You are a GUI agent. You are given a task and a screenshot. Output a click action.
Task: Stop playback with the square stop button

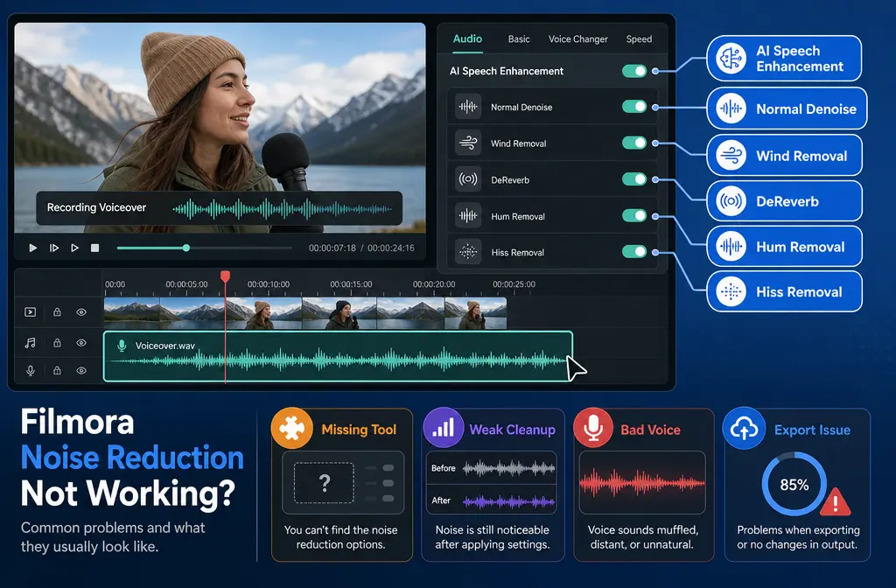(94, 248)
